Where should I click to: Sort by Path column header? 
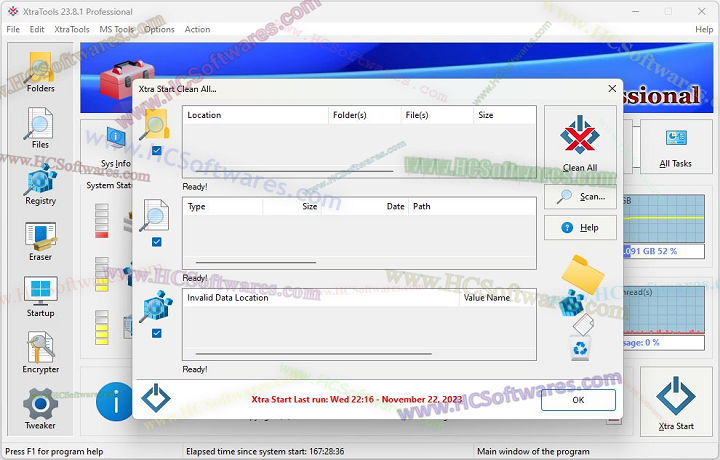point(472,207)
